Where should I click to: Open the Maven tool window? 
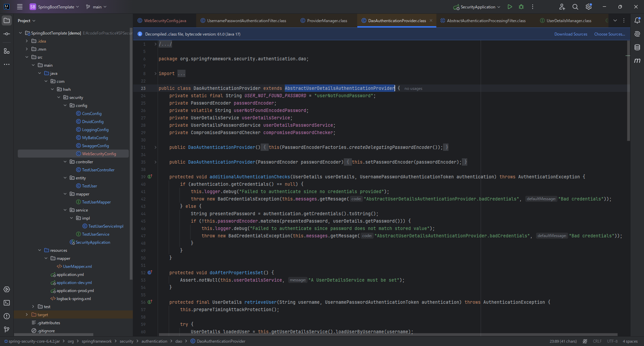pos(637,61)
